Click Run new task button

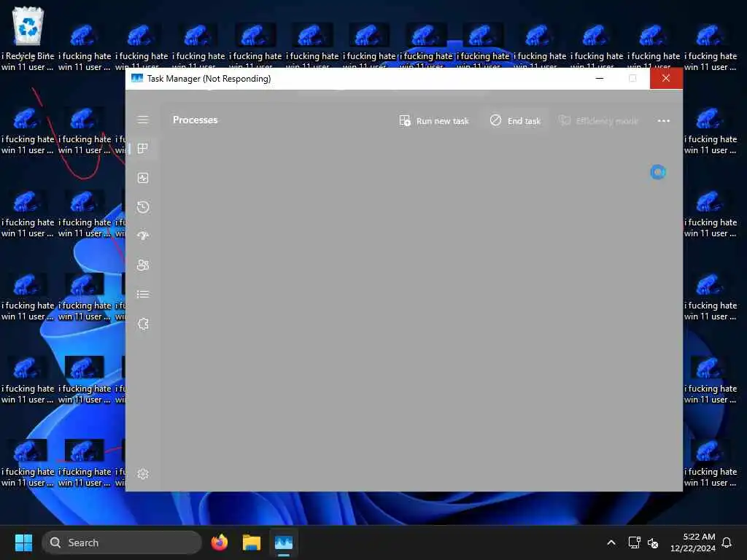(434, 121)
